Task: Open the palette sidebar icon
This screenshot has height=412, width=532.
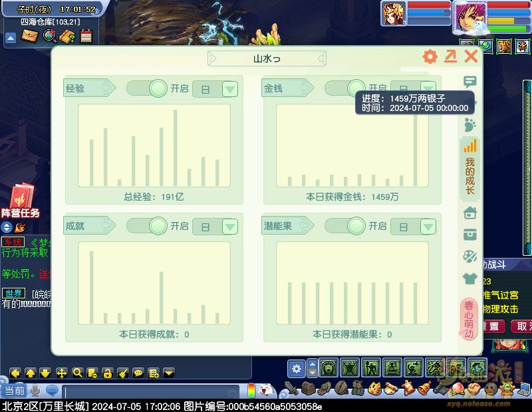Action: [470, 257]
